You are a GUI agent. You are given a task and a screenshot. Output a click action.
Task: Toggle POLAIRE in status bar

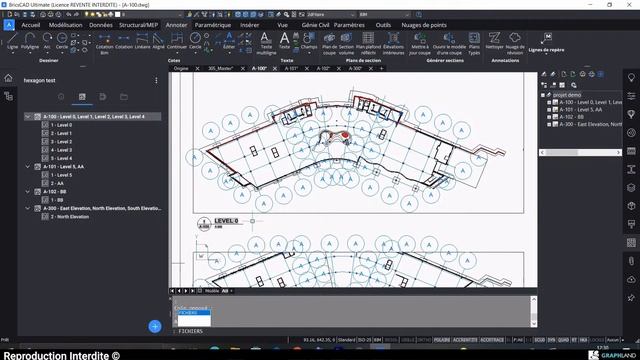tap(442, 340)
